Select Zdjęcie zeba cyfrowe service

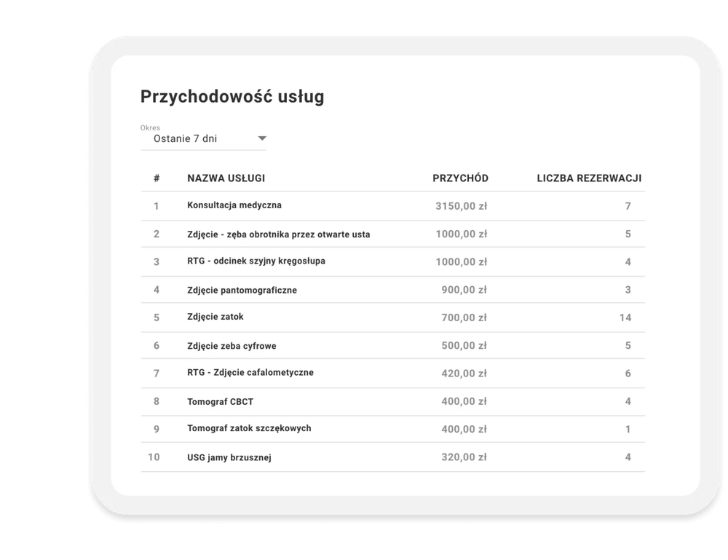(x=232, y=345)
